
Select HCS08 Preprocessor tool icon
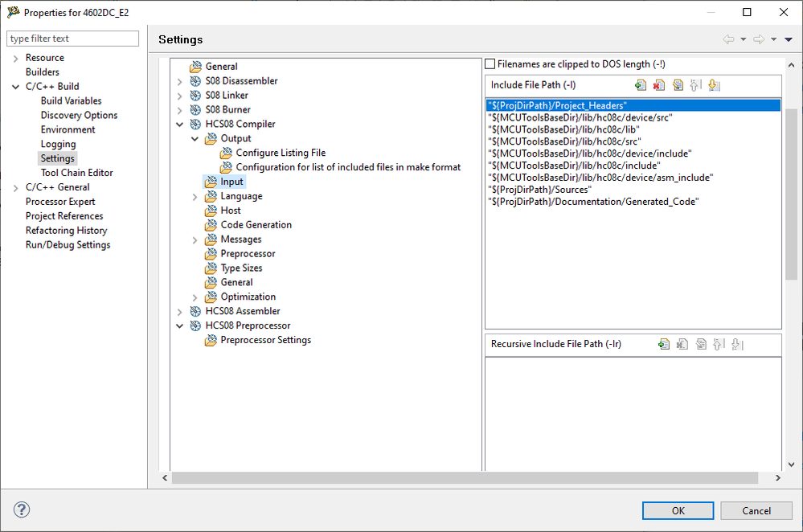point(195,325)
